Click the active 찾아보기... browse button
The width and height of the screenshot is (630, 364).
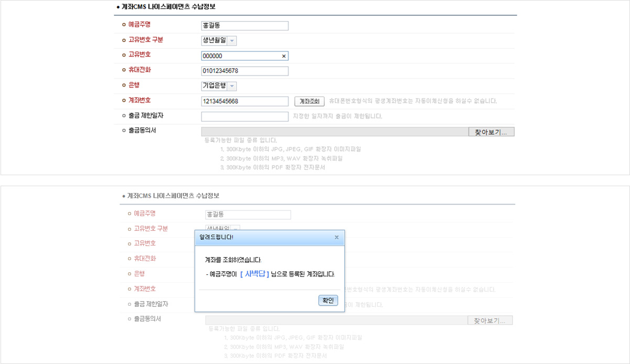491,132
